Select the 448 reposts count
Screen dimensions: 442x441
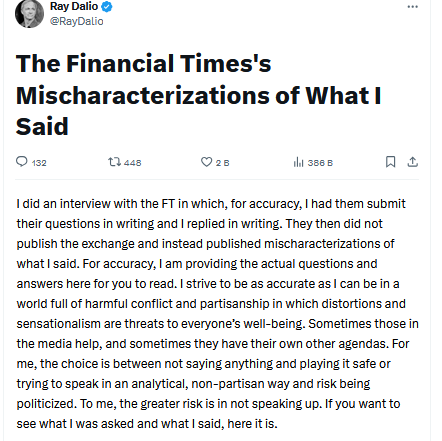tap(133, 163)
